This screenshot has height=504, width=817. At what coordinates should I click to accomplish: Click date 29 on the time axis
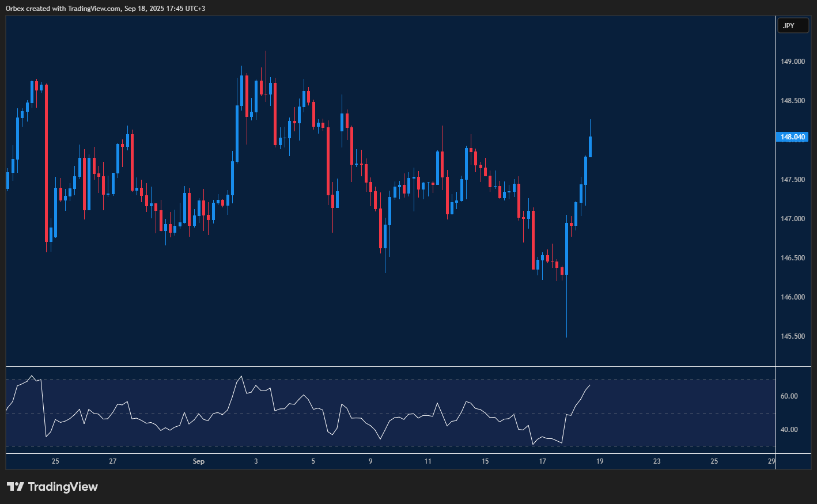[771, 461]
